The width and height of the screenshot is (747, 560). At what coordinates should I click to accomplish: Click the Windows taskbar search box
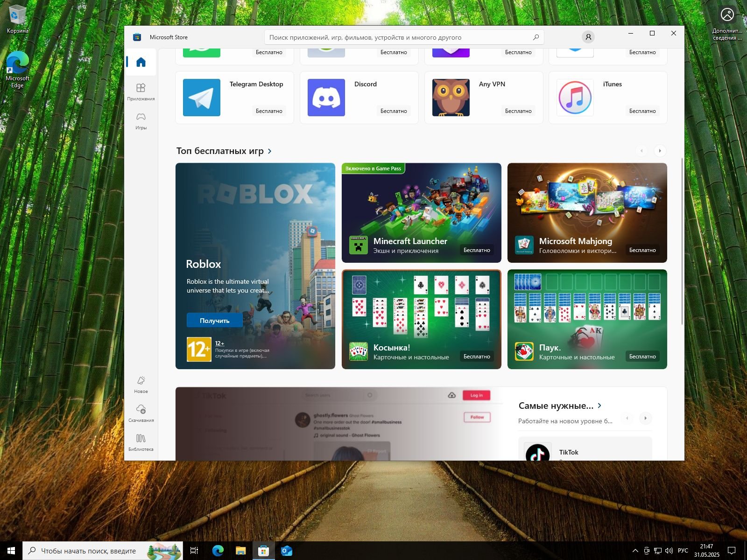click(x=103, y=551)
